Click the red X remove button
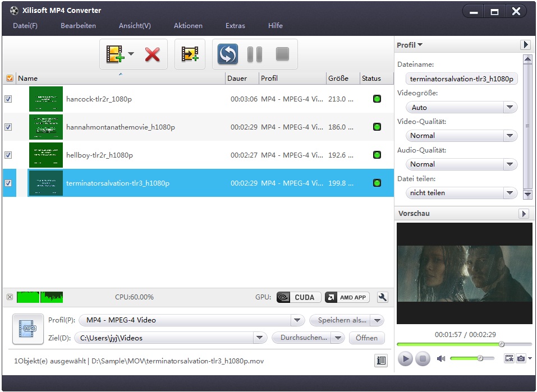Viewport: 537px width, 392px height. coord(153,54)
